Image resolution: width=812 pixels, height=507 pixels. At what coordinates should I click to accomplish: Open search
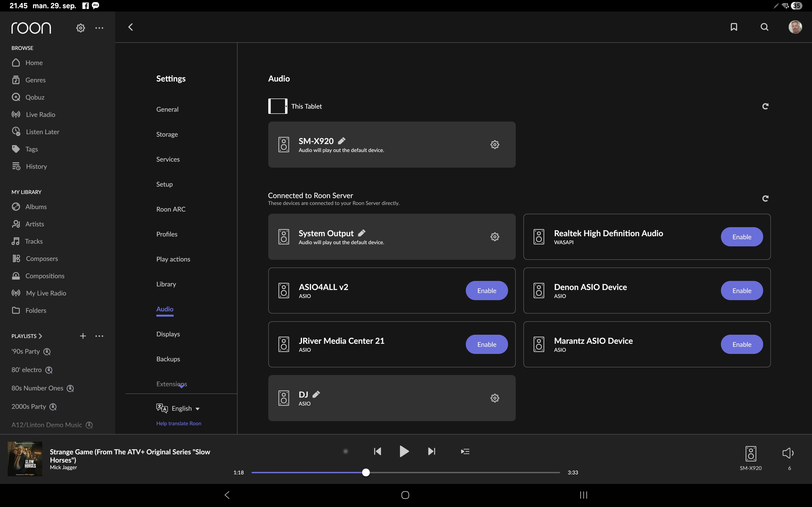[x=764, y=27]
